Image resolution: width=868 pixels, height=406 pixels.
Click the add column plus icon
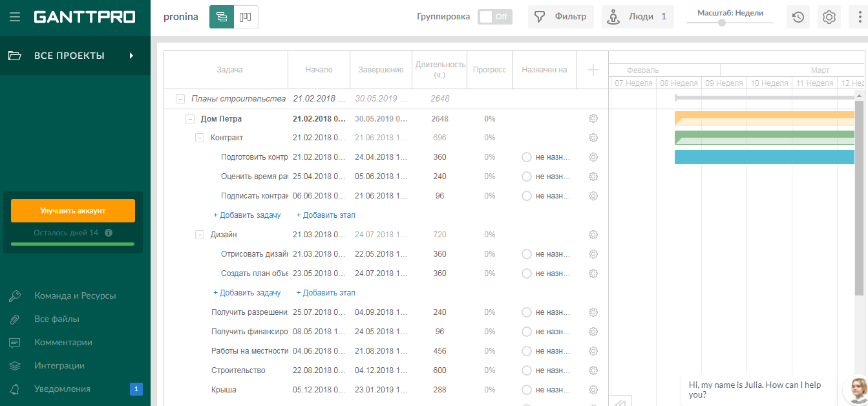coord(593,70)
